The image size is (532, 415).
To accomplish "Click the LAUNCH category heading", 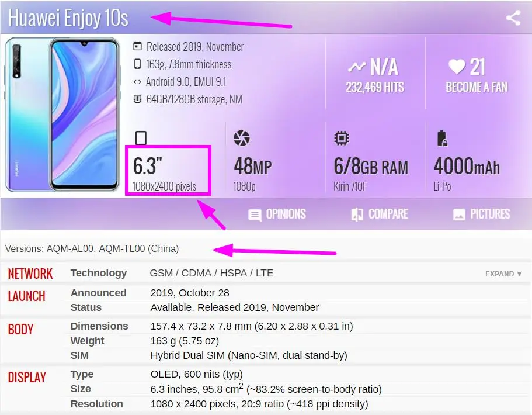I will (26, 296).
